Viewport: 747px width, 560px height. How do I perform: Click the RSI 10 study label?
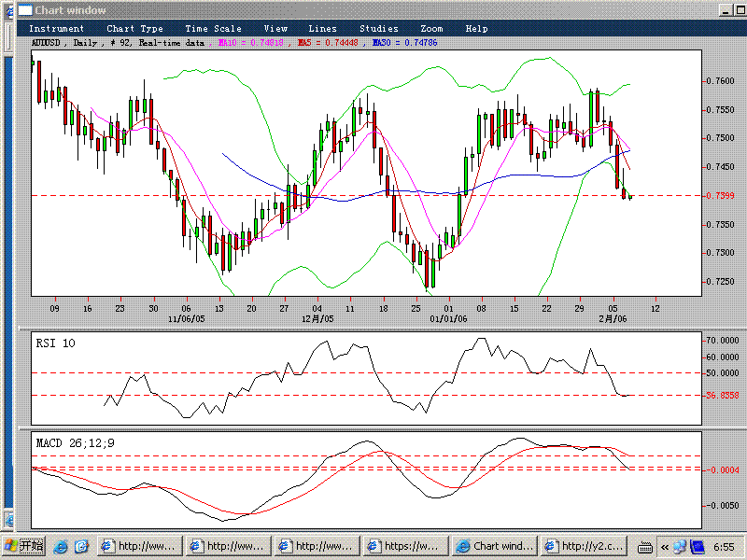point(56,343)
